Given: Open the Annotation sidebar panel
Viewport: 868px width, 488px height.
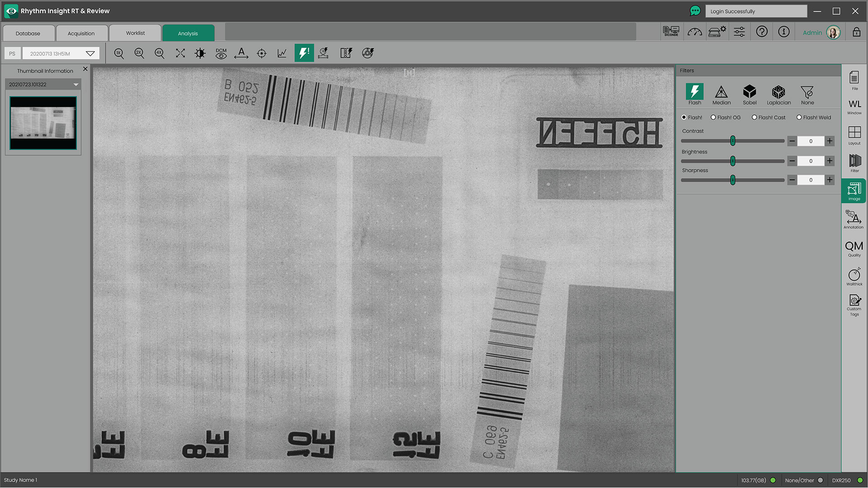Looking at the screenshot, I should pos(854,220).
